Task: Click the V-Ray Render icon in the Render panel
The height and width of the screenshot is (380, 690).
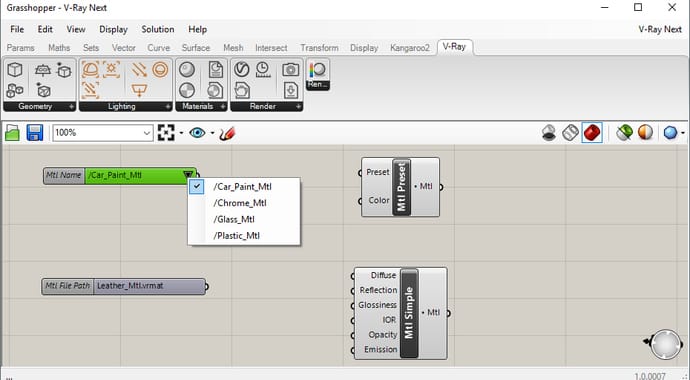Action: pyautogui.click(x=242, y=69)
